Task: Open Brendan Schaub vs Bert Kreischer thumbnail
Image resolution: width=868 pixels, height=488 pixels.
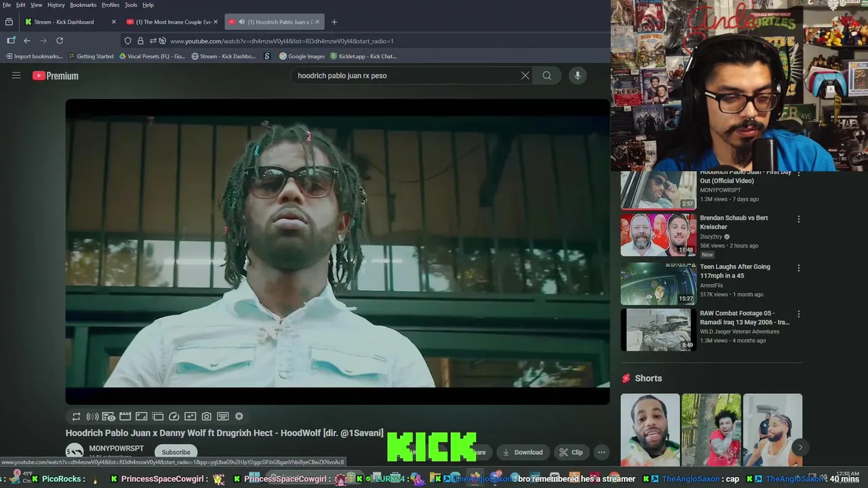Action: 658,235
